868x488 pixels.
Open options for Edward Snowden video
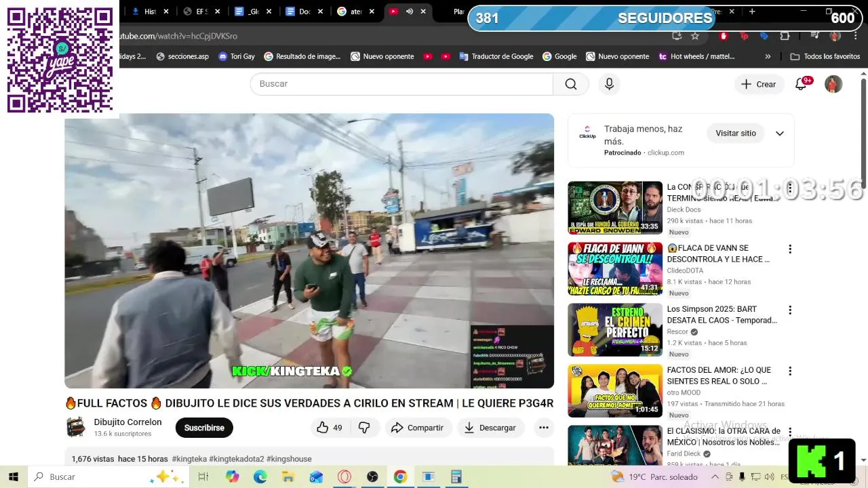tap(790, 188)
